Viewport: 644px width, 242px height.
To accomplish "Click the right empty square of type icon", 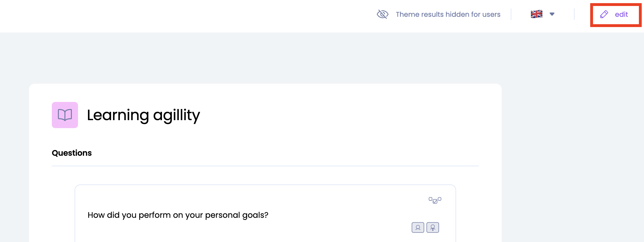I will point(440,199).
